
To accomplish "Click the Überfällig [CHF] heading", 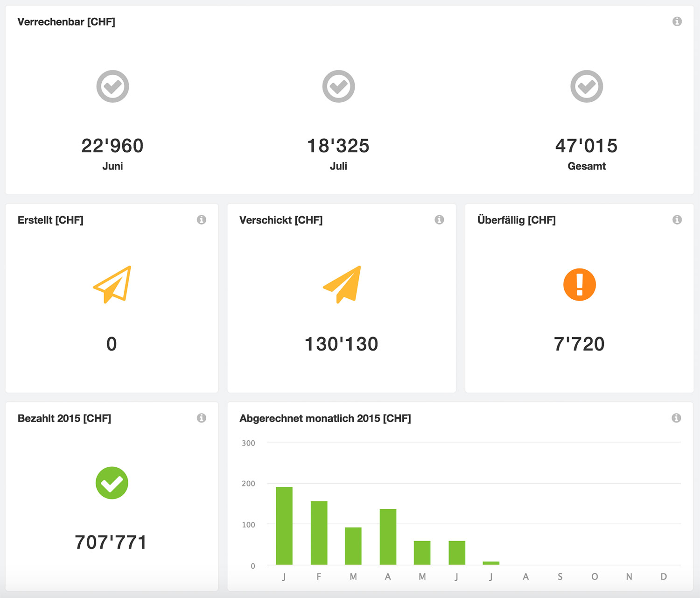I will click(517, 220).
